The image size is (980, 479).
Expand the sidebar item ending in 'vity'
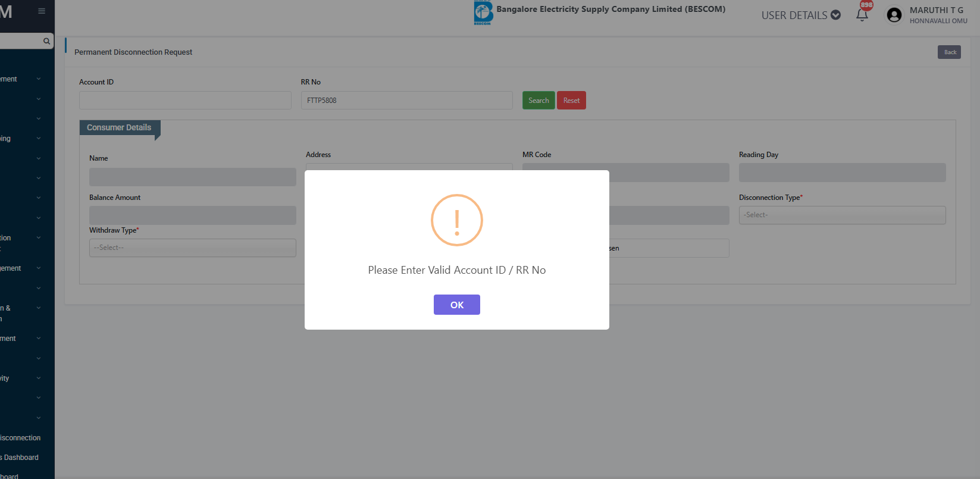[21, 378]
